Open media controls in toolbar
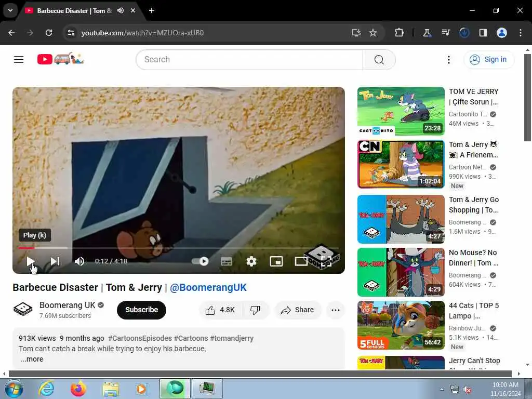This screenshot has height=399, width=532. 445,33
